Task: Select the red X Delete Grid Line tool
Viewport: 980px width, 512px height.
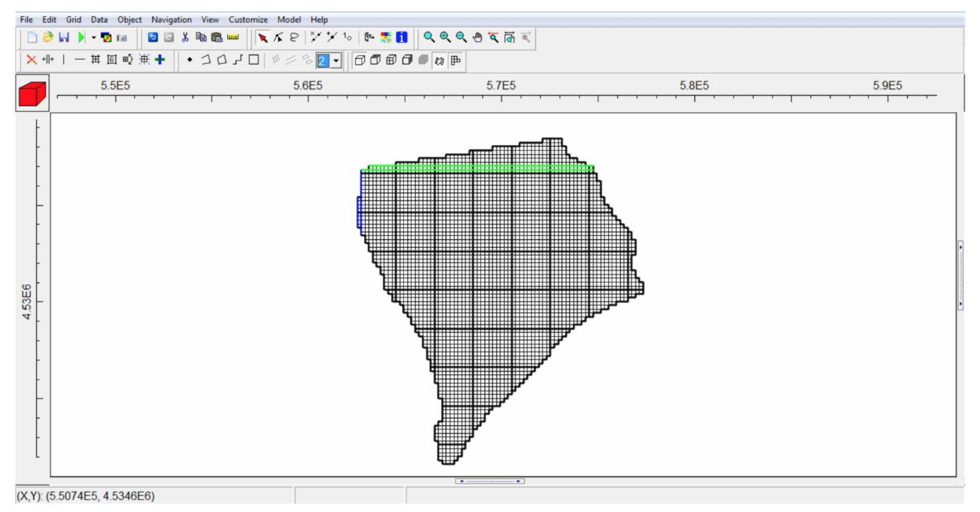Action: [x=32, y=60]
